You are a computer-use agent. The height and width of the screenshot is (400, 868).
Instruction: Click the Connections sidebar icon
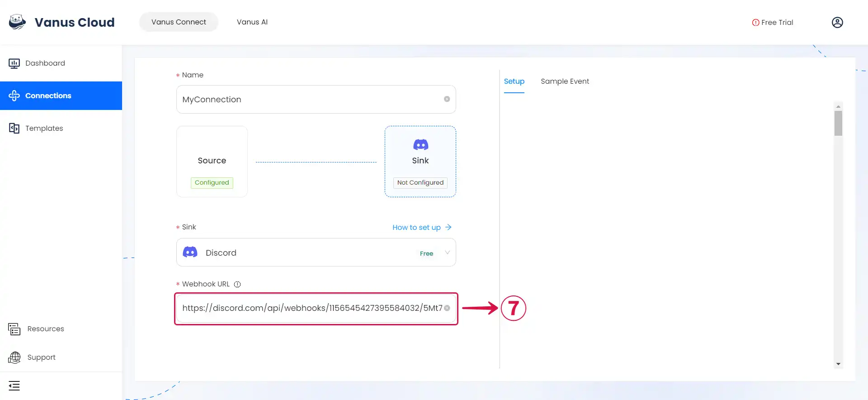pyautogui.click(x=14, y=95)
